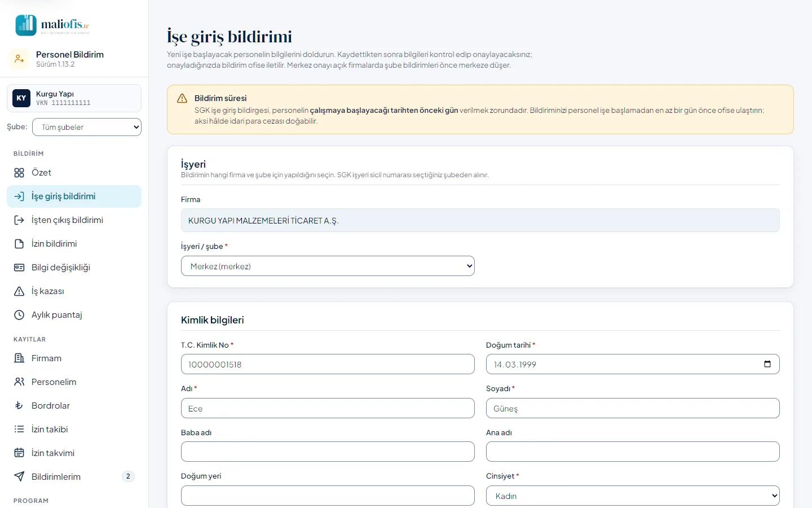Click the Bildirim süresi alert triangle icon
The width and height of the screenshot is (812, 508).
tap(182, 99)
